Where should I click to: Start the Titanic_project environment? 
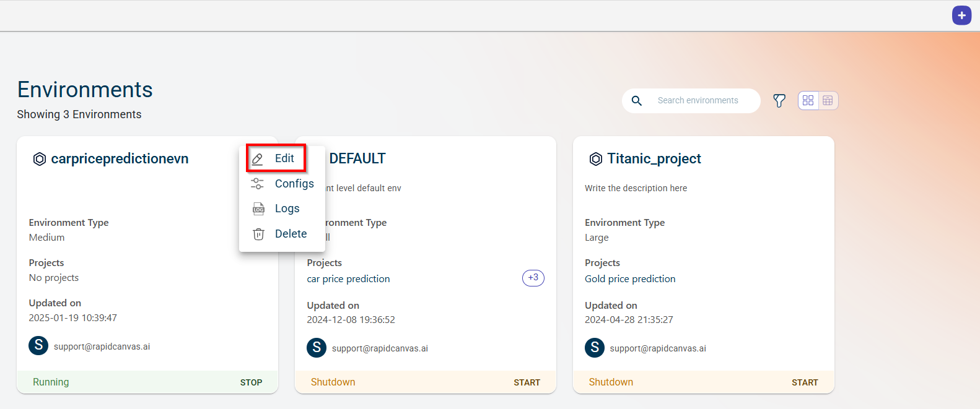click(804, 382)
